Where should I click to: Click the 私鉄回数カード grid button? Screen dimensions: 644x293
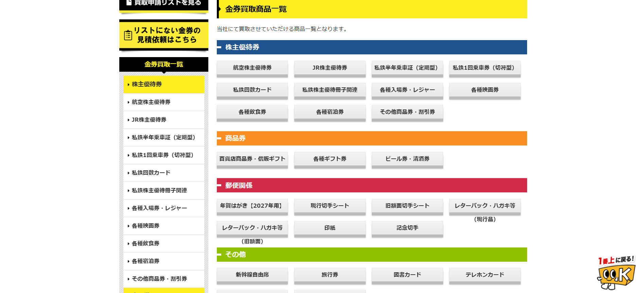(252, 91)
